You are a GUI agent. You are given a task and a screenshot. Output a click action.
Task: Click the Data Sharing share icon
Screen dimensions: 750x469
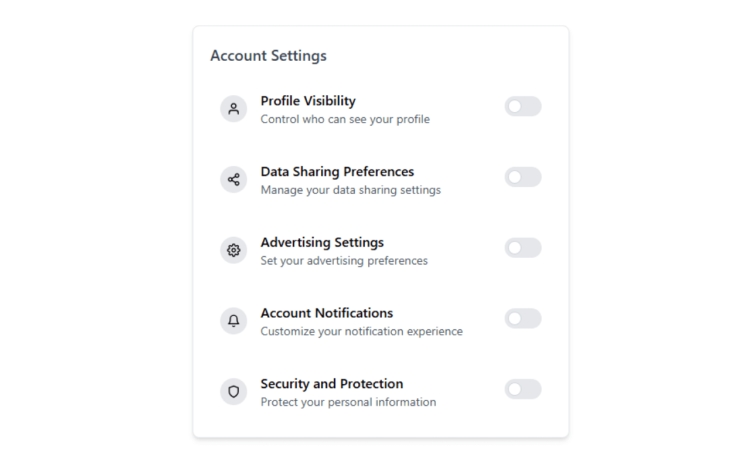point(233,179)
